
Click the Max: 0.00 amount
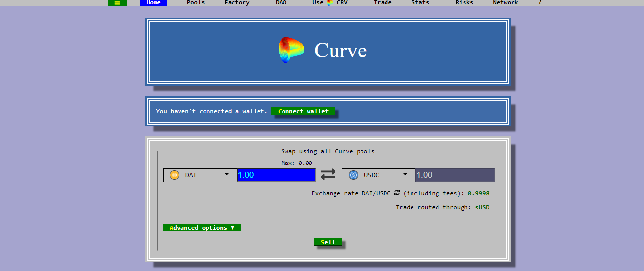[x=297, y=163]
